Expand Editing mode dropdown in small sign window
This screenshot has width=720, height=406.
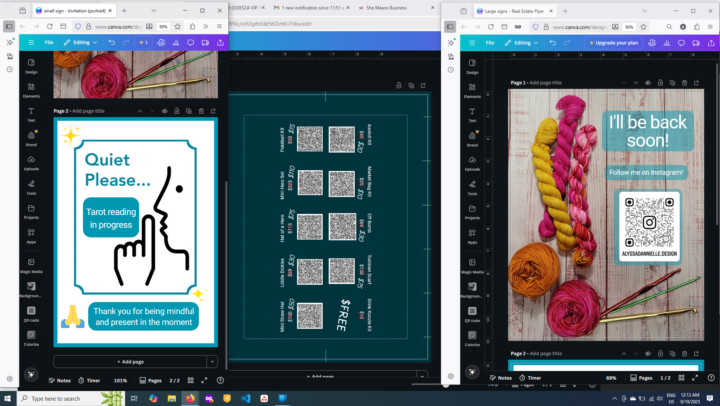[x=80, y=43]
